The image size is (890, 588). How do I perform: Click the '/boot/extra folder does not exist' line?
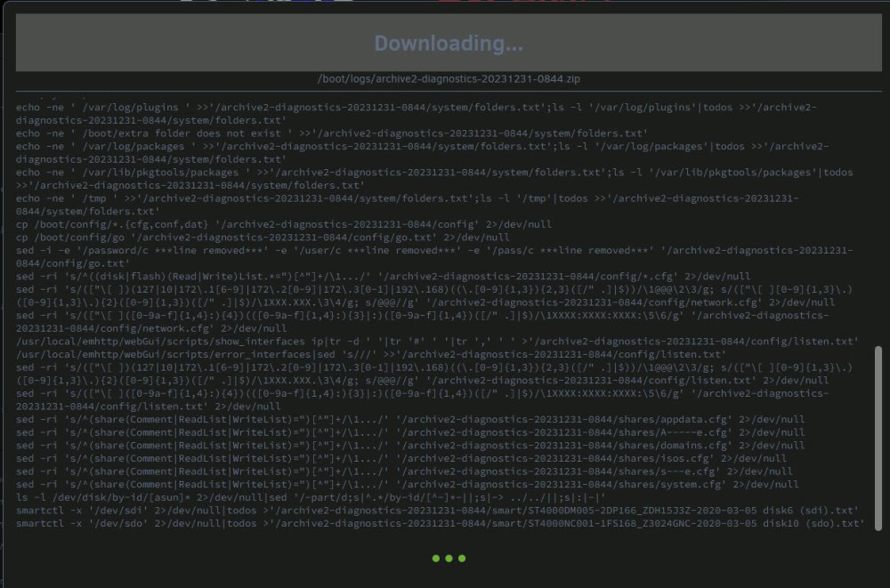[x=332, y=133]
